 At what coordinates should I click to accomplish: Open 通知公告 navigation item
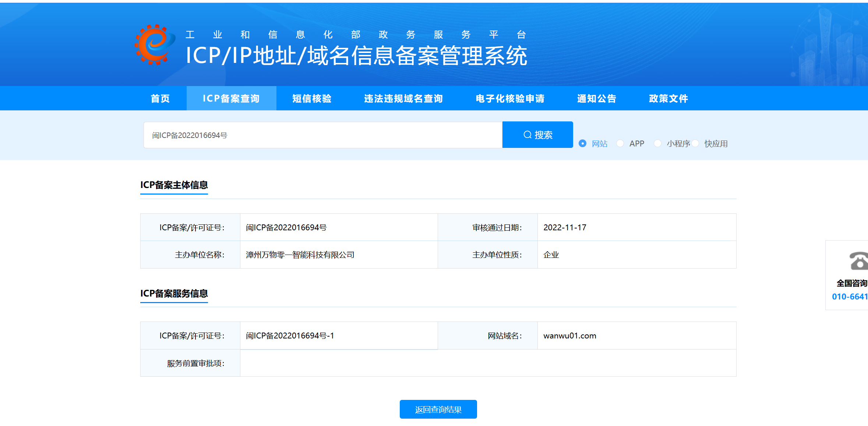597,99
